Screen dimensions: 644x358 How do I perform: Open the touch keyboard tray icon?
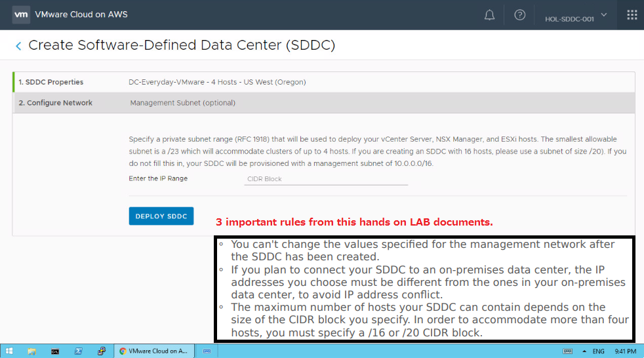coord(568,351)
